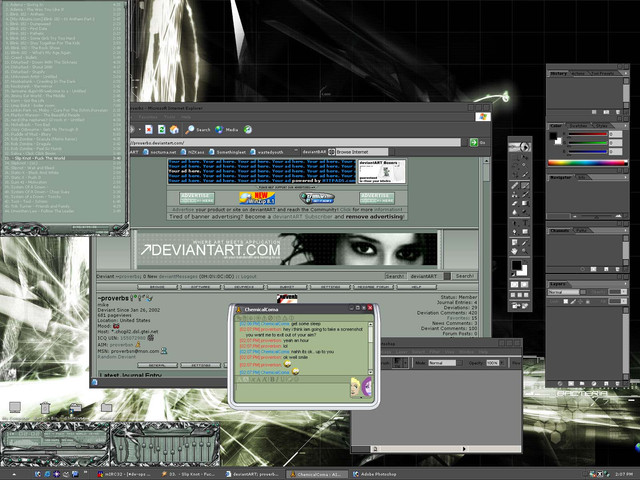
Task: Select the Type tool
Action: tap(524, 223)
